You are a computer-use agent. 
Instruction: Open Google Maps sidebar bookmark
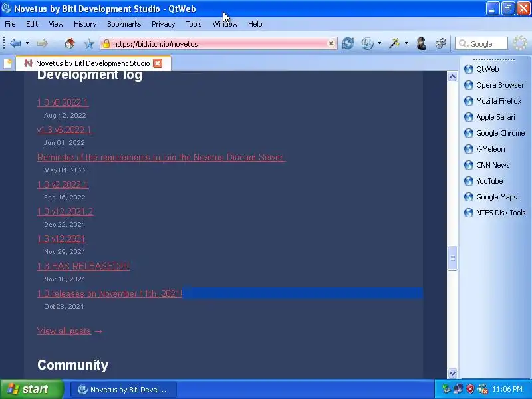point(491,197)
